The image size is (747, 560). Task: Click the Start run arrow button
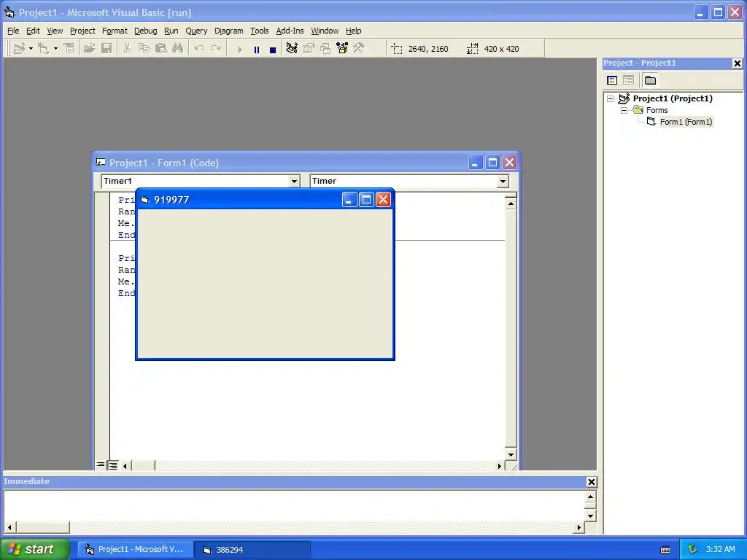click(239, 49)
